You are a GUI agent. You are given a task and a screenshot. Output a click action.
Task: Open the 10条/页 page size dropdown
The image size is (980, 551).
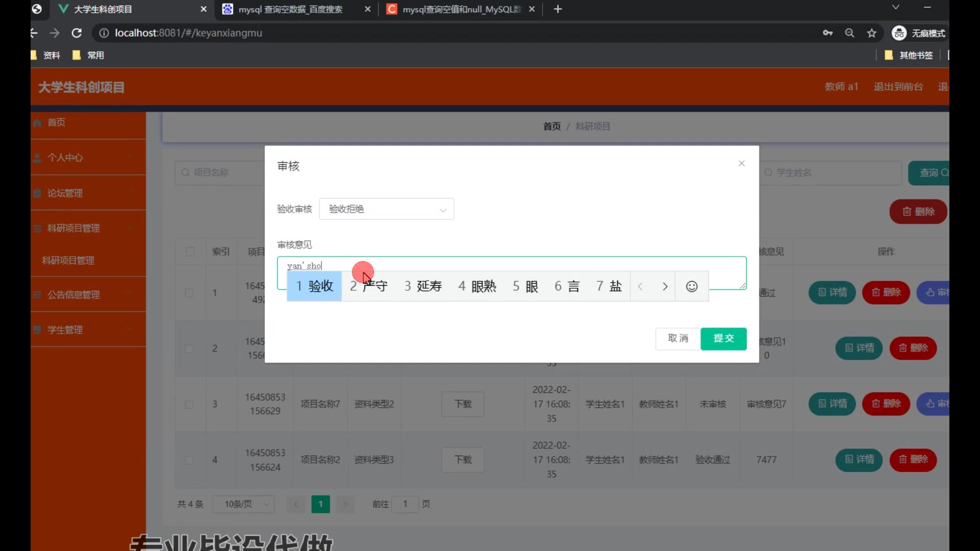coord(244,504)
